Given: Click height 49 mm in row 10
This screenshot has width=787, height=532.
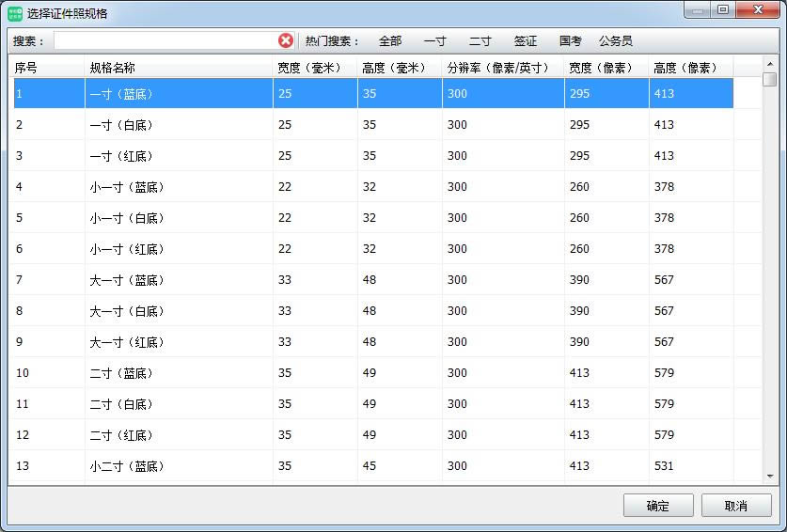Looking at the screenshot, I should (x=400, y=373).
